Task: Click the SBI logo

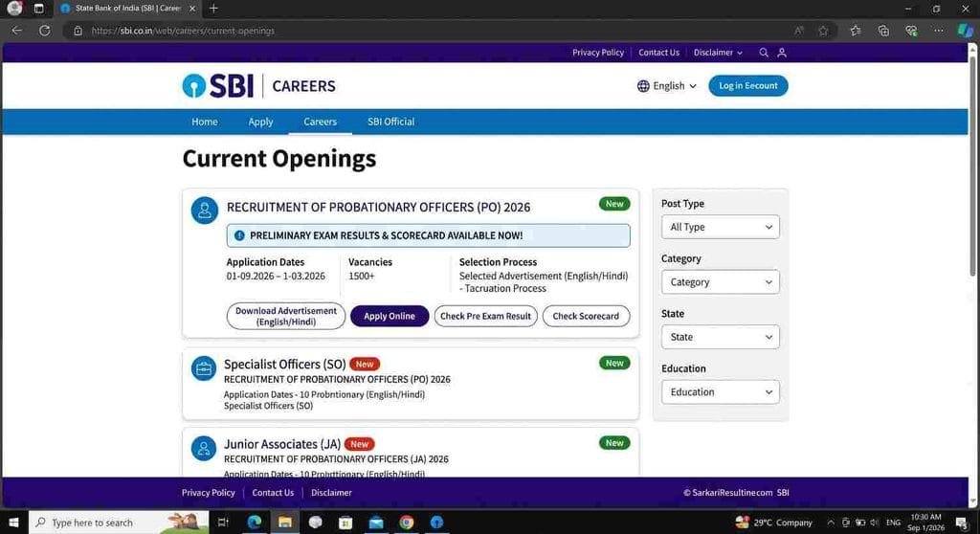Action: 217,86
